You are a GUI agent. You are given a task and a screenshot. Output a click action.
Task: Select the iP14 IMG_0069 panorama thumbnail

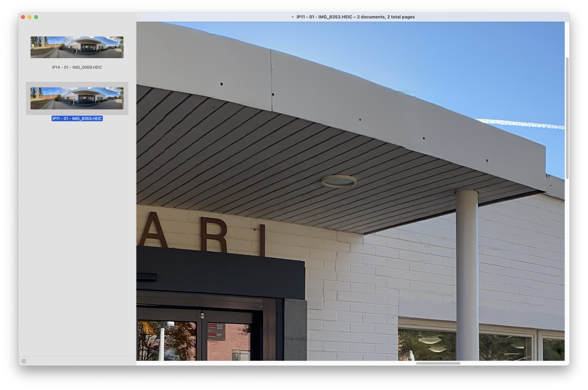pyautogui.click(x=77, y=47)
